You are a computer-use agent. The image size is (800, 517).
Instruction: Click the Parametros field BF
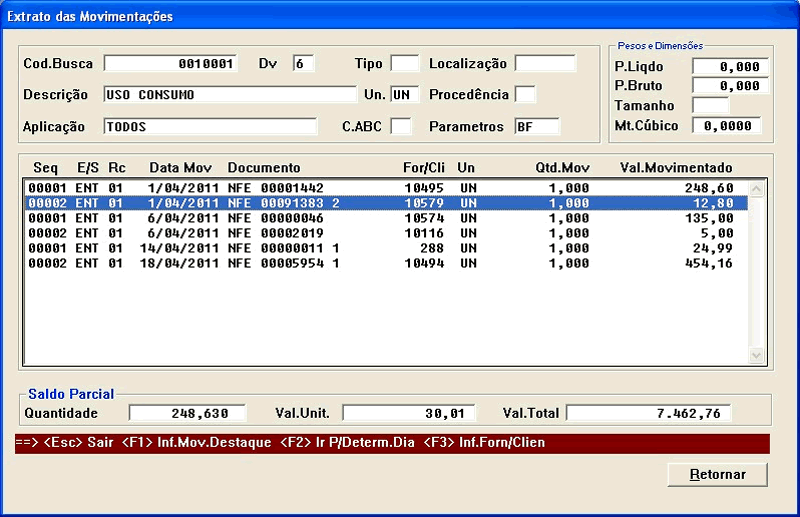537,127
